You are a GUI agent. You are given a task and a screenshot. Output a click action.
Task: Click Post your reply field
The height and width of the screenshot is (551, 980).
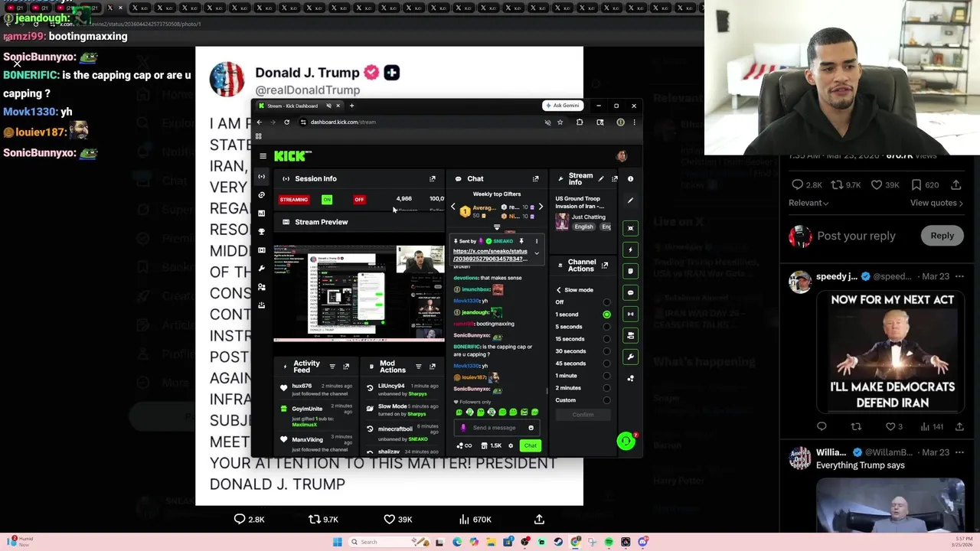click(856, 236)
